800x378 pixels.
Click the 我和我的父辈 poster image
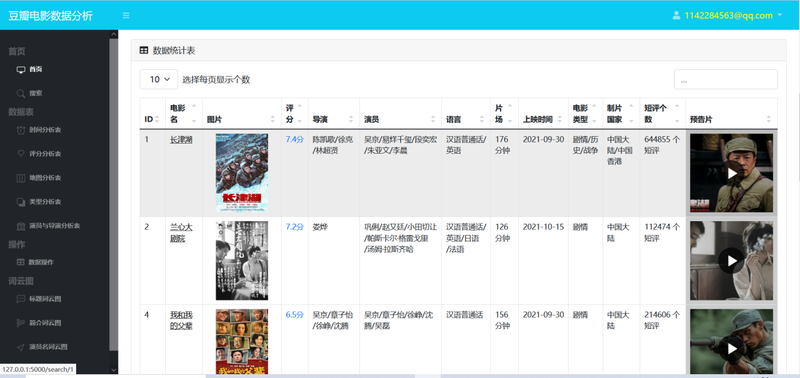point(242,342)
